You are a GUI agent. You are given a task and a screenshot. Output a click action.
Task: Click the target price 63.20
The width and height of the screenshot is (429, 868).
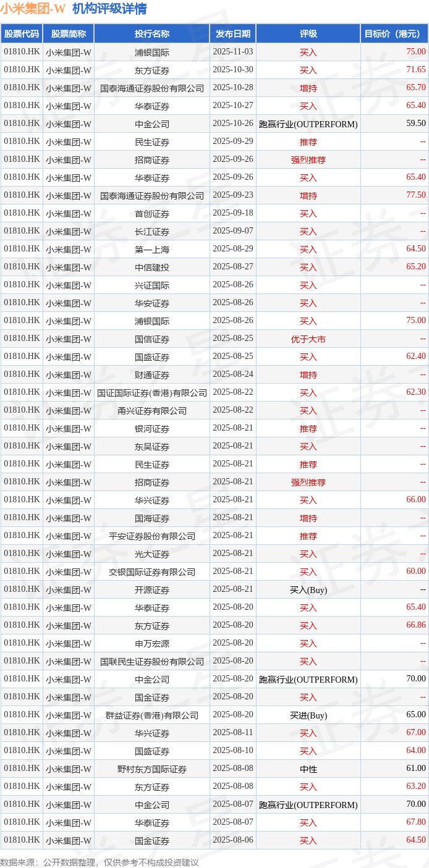pos(416,786)
